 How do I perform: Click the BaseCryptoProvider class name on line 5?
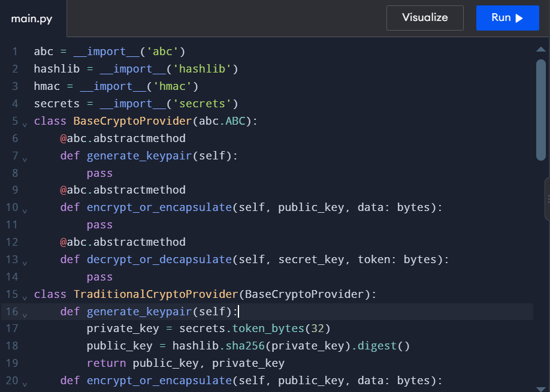[x=132, y=121]
